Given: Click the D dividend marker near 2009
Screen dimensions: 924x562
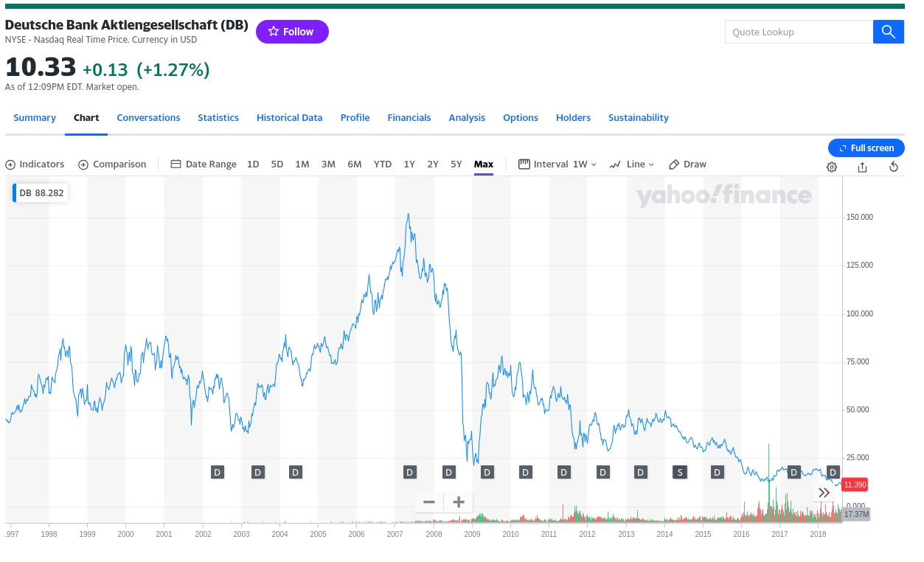Looking at the screenshot, I should point(487,472).
